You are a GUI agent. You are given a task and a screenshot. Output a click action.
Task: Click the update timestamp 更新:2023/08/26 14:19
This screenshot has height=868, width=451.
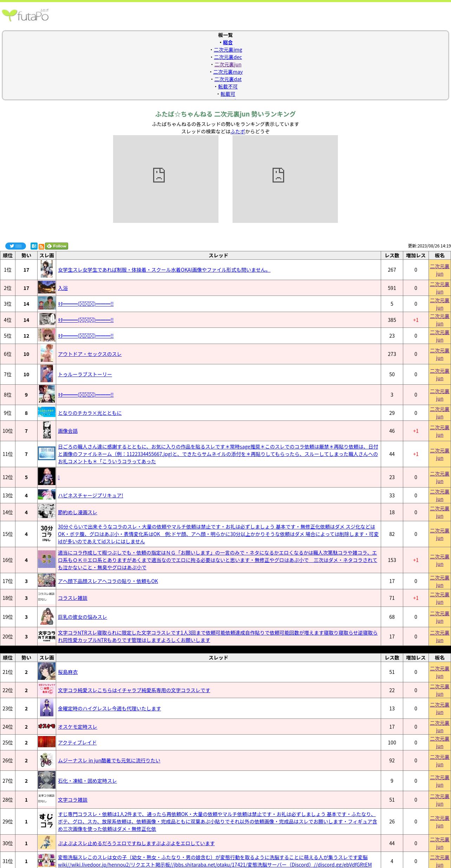coord(429,246)
